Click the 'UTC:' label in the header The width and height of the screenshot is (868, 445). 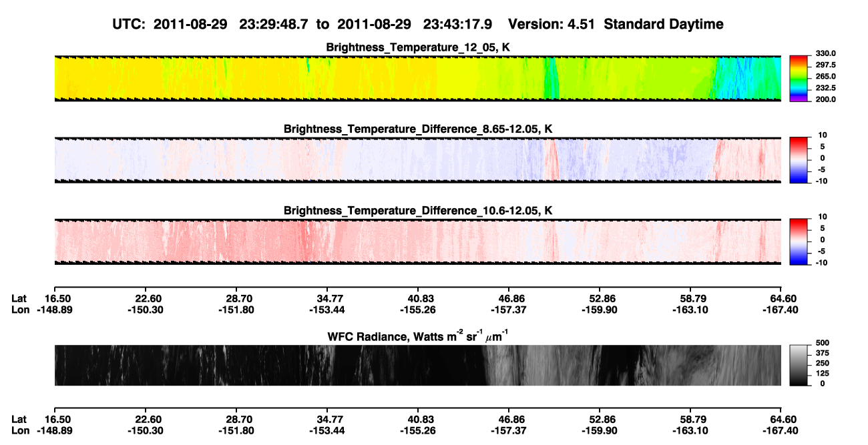coord(129,25)
